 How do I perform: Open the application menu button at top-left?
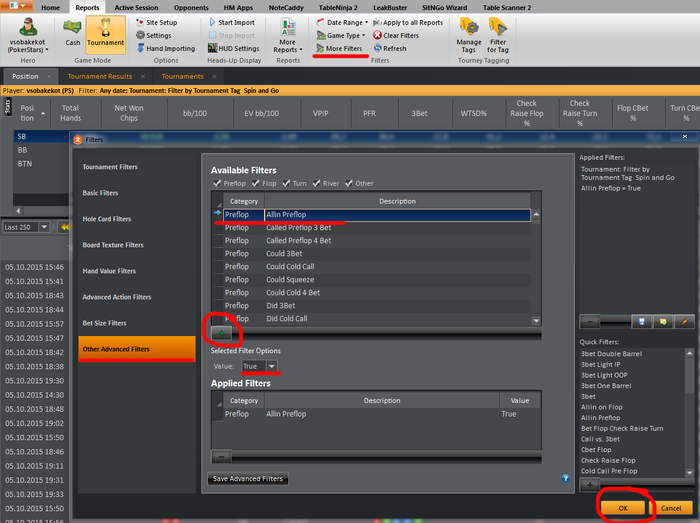point(17,6)
